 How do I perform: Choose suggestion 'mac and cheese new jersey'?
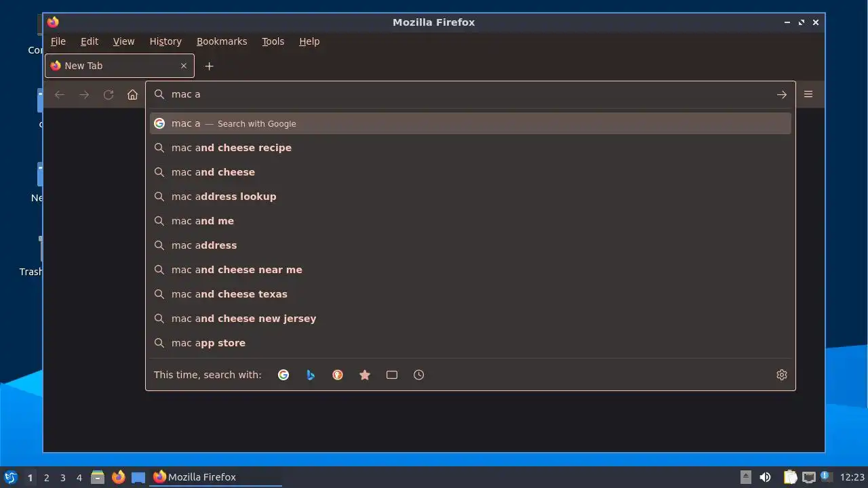pos(471,319)
